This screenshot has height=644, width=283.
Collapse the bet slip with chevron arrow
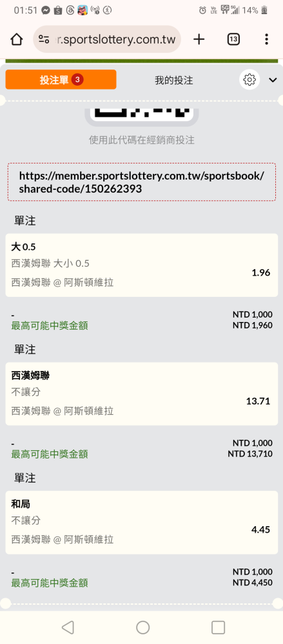pyautogui.click(x=273, y=80)
